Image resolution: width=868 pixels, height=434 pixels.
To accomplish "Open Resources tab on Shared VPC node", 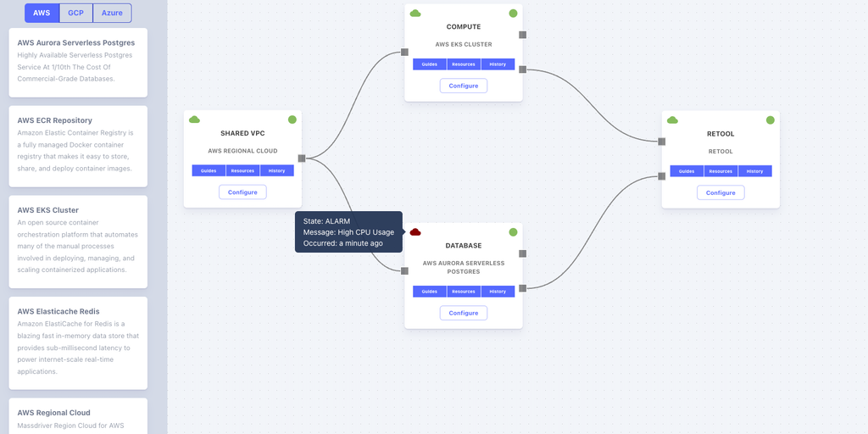I will (x=242, y=170).
